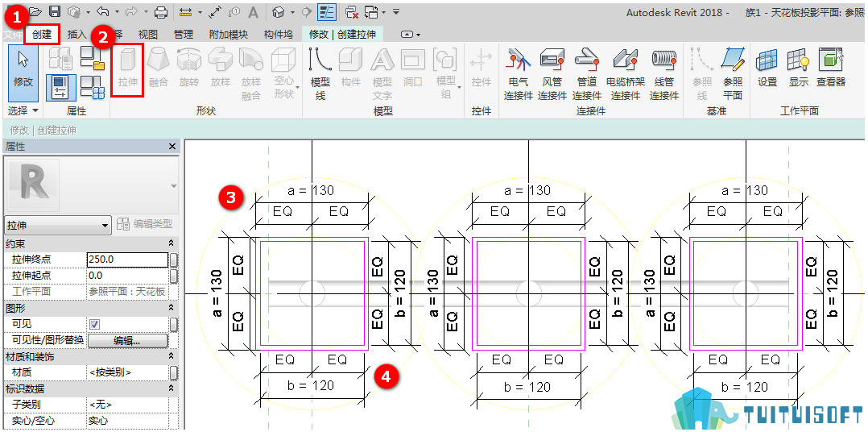Screen dimensions: 868x432
Task: Select the 拉伸 extrusion tool
Action: pos(128,70)
